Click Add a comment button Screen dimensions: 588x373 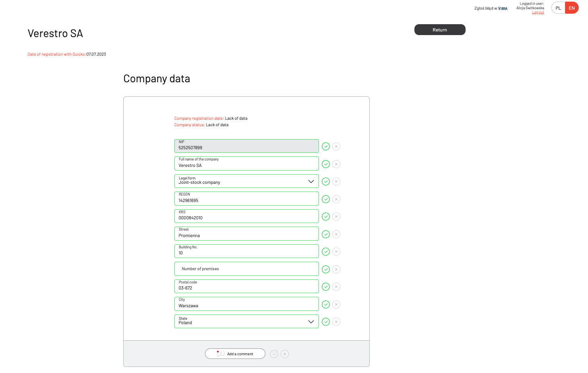(235, 354)
